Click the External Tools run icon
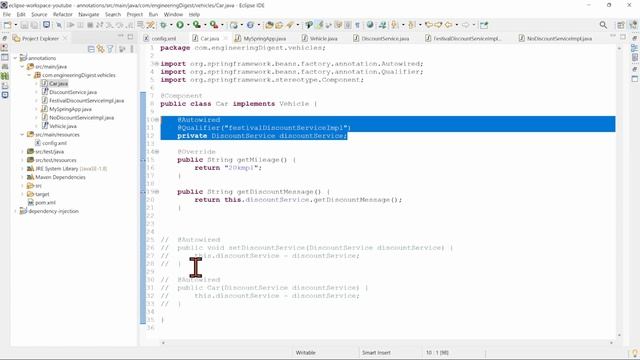 point(213,25)
